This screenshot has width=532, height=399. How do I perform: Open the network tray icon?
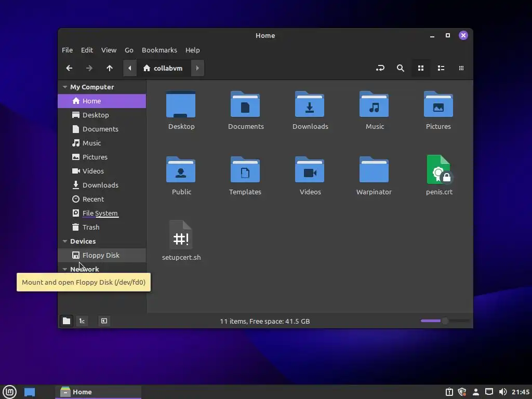pyautogui.click(x=489, y=392)
